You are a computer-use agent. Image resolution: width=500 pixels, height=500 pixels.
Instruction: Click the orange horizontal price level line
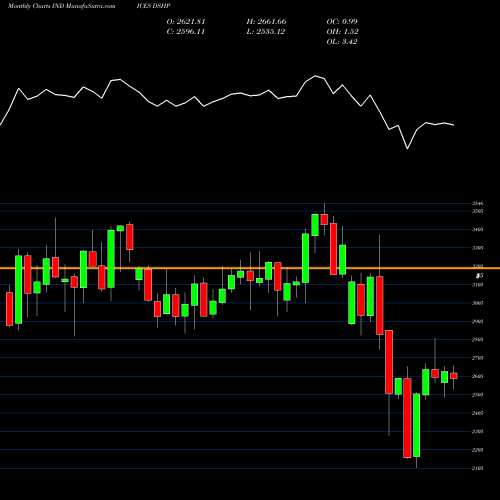coord(250,268)
